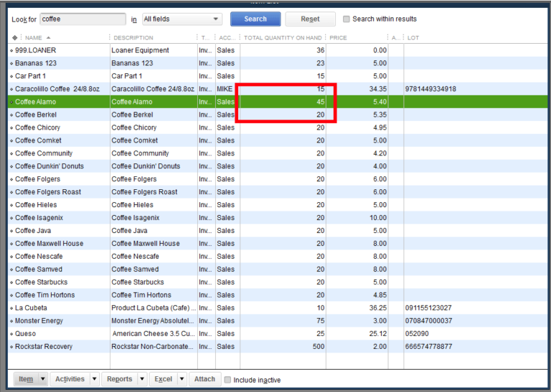Sort by the PRICE column header
This screenshot has height=392, width=551.
click(338, 37)
